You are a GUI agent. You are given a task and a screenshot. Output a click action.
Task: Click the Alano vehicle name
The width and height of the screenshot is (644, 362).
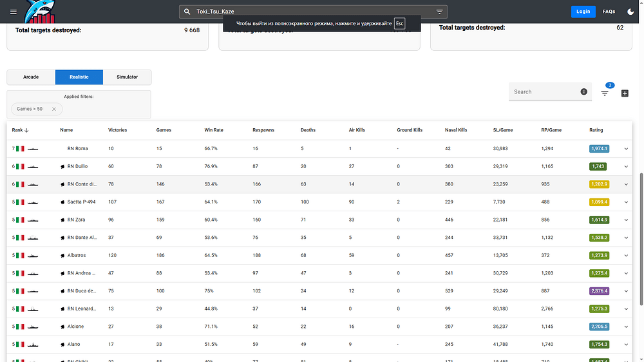(73, 345)
